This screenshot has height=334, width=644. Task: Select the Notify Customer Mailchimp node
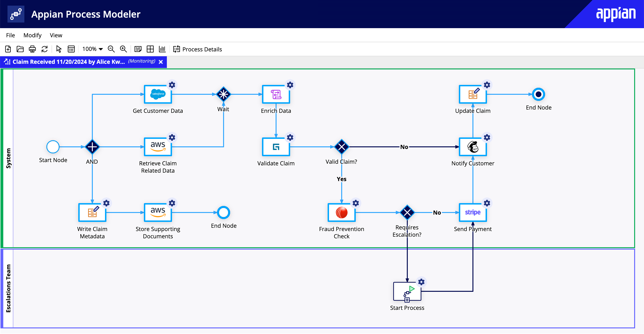click(x=473, y=147)
